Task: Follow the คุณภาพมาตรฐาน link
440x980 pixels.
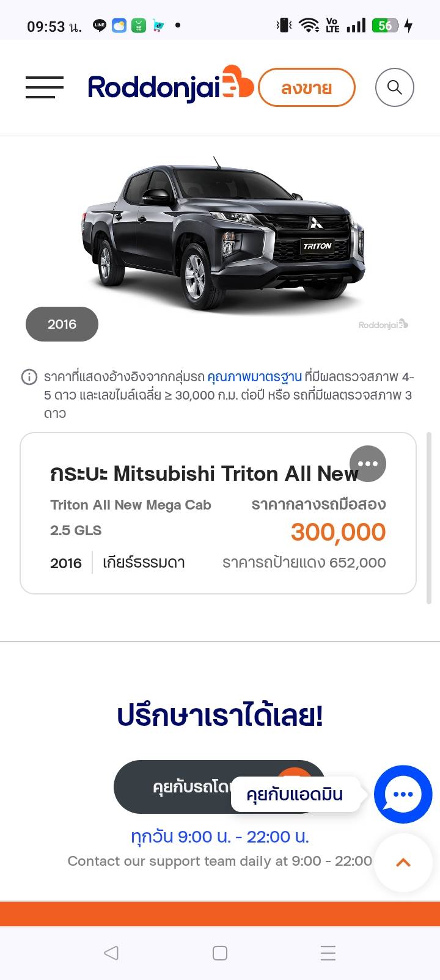Action: [x=254, y=377]
